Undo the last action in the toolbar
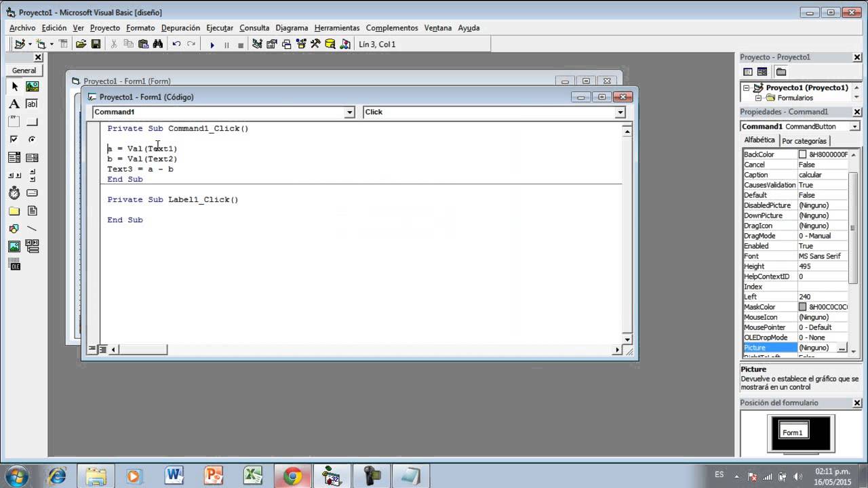The height and width of the screenshot is (488, 868). (176, 44)
